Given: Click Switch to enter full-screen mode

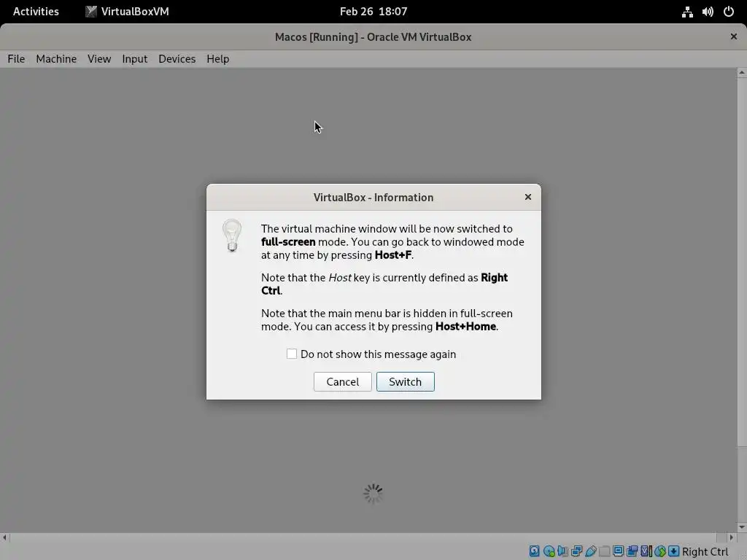Looking at the screenshot, I should pyautogui.click(x=406, y=382).
